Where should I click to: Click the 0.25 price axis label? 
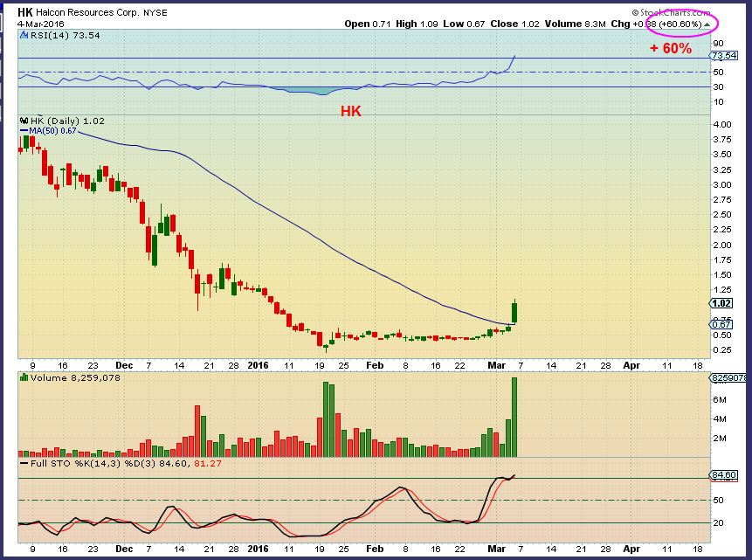(722, 350)
